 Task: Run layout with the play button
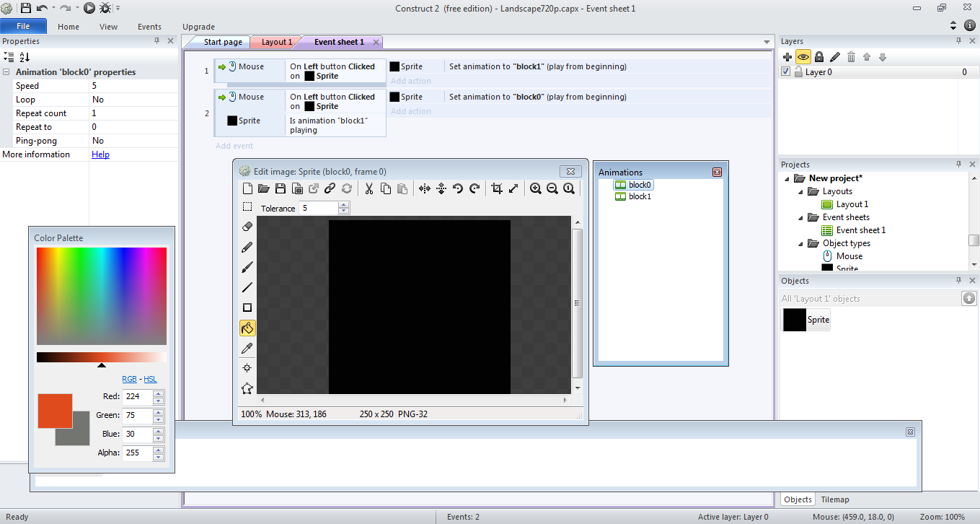coord(89,8)
